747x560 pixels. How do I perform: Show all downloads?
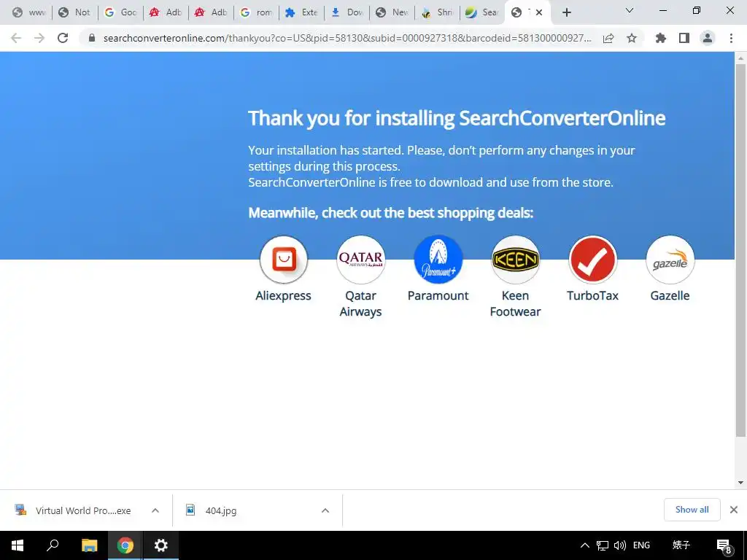pyautogui.click(x=692, y=510)
